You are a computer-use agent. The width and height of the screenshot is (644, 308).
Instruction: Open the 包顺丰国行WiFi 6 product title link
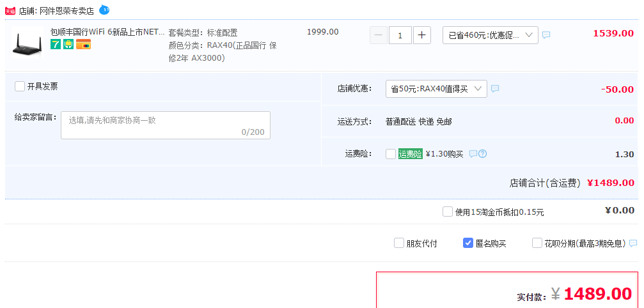tap(107, 32)
